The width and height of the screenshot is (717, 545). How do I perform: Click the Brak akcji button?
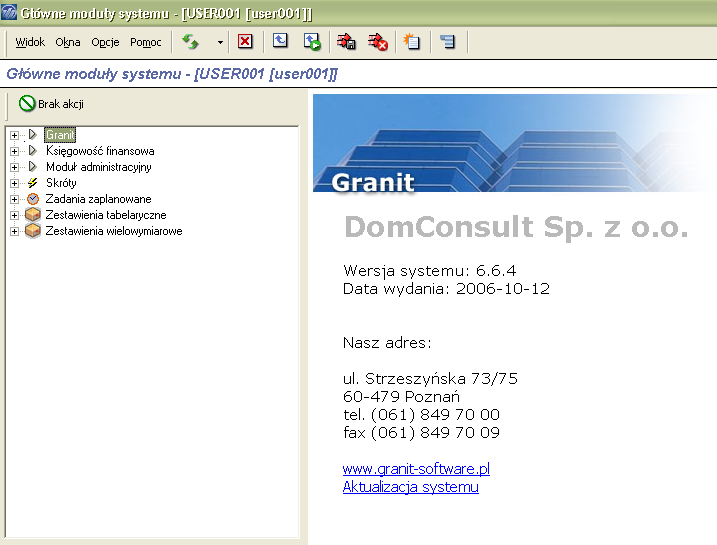[x=51, y=104]
